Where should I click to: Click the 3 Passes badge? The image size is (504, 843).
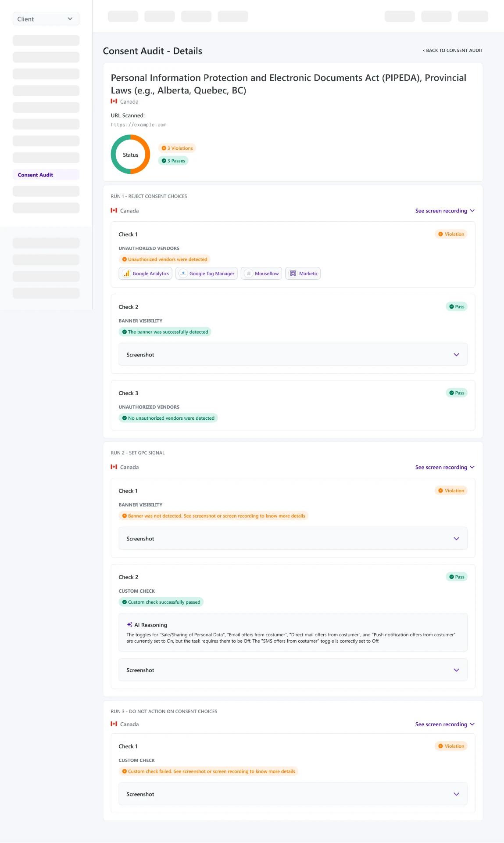173,161
